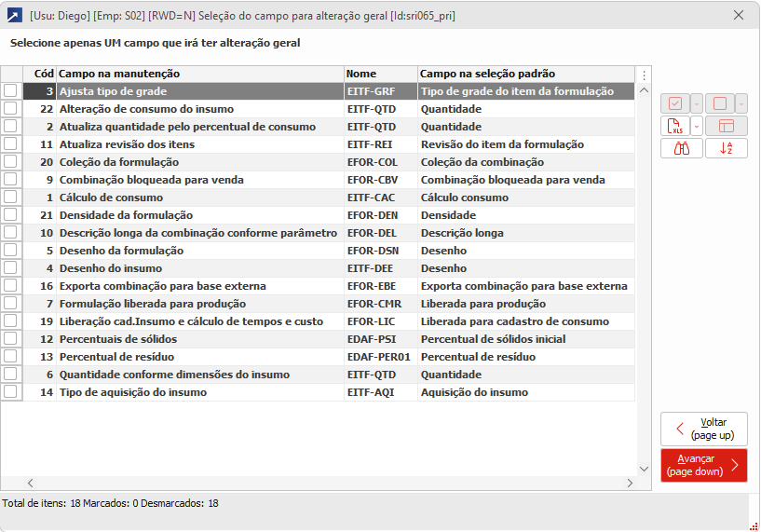Tick the Atualiza quantidade pelo percentual row checkbox
Screen dimensions: 761x532
point(10,126)
